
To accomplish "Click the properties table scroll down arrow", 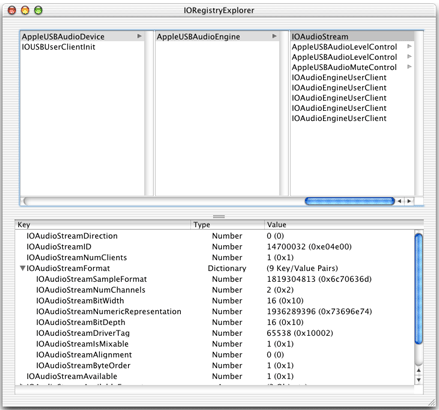I will pos(419,379).
